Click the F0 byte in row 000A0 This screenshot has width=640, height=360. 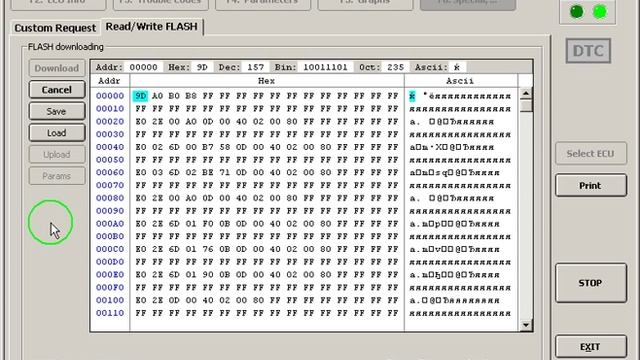[208, 224]
